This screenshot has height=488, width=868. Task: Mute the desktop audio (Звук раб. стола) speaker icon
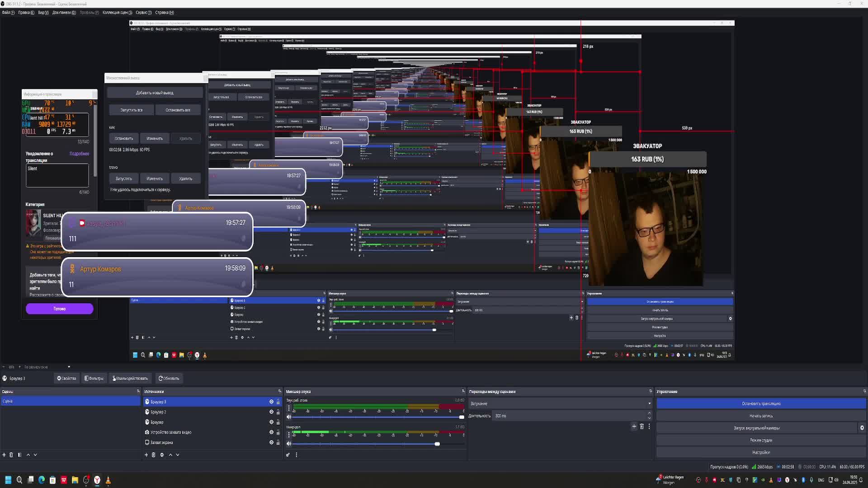[x=289, y=417]
